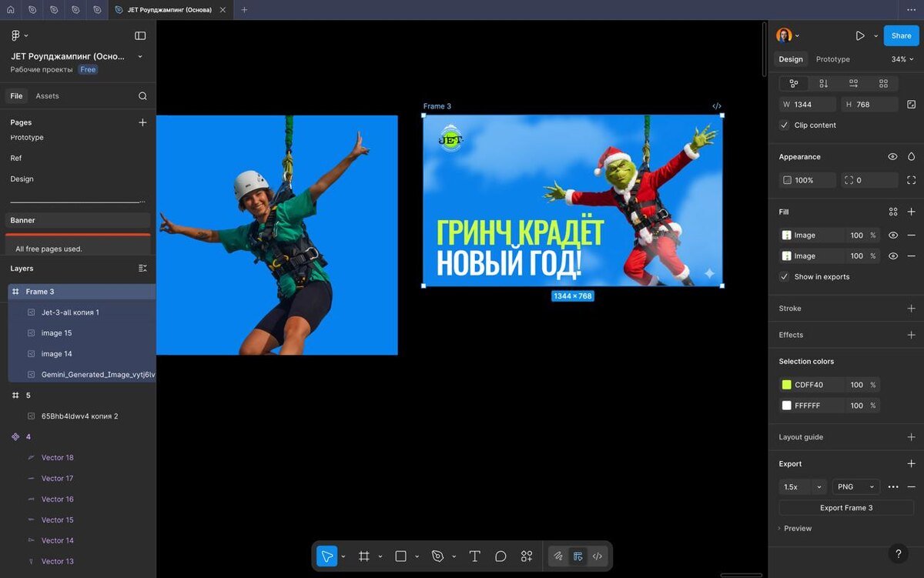Open the Assets tab
This screenshot has height=578, width=924.
47,96
